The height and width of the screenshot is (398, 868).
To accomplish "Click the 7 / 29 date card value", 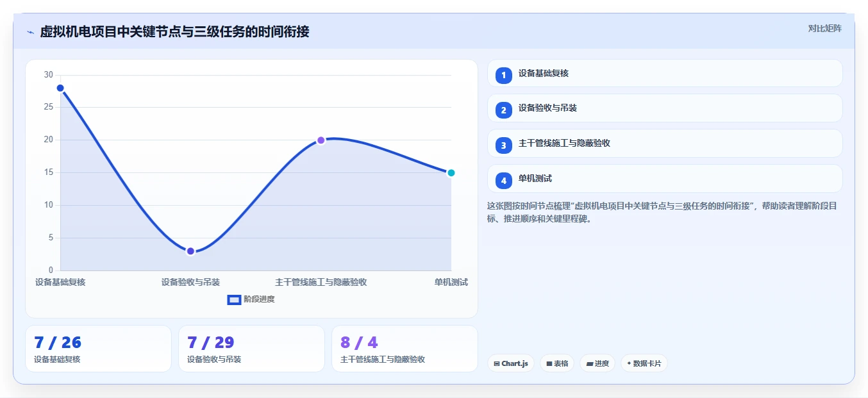I will [x=211, y=342].
